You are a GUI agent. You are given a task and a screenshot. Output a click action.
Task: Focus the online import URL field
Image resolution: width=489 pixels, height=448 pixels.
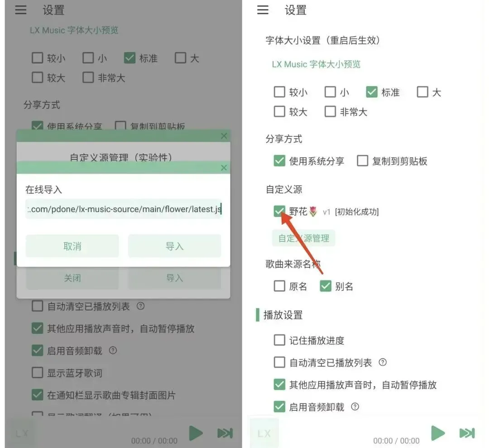pos(124,209)
